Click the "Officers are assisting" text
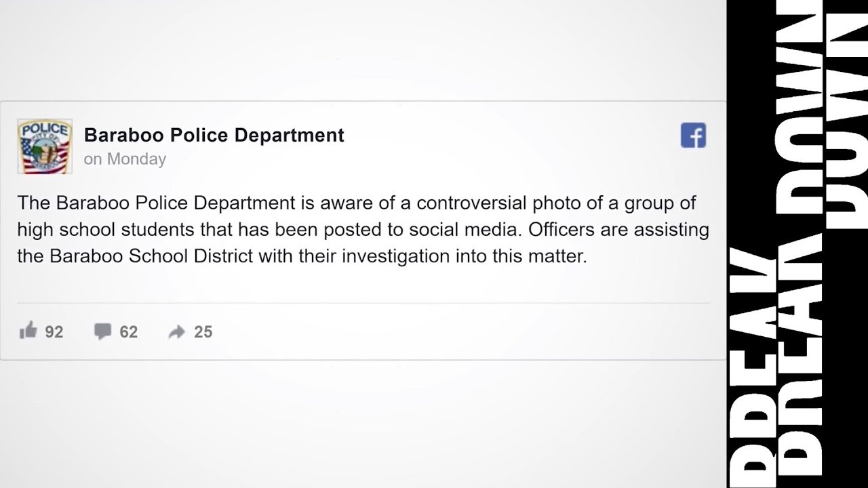The image size is (868, 488). tap(618, 230)
